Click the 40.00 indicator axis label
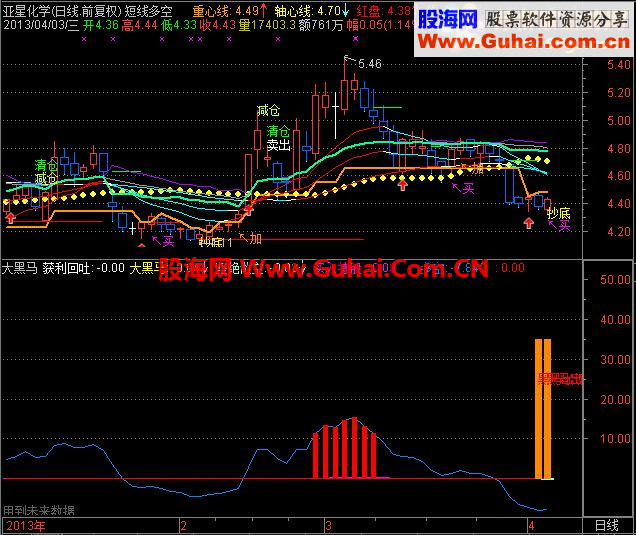Image resolution: width=636 pixels, height=535 pixels. click(615, 320)
